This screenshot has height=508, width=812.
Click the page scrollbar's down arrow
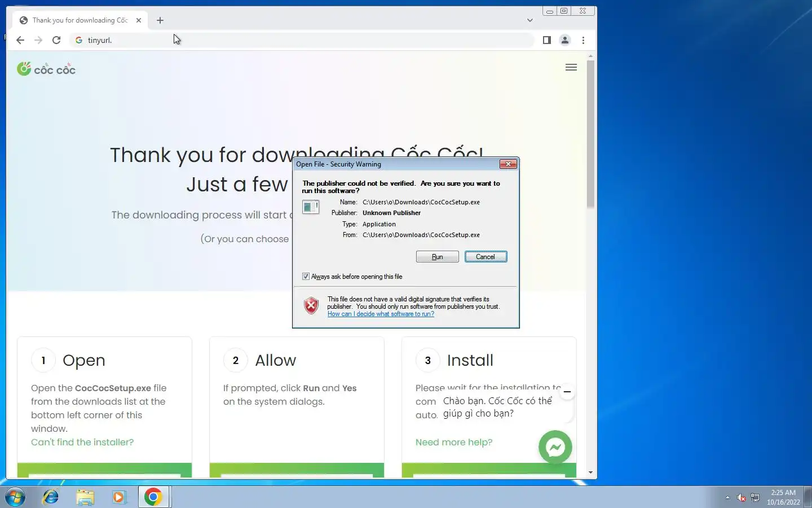(x=590, y=472)
